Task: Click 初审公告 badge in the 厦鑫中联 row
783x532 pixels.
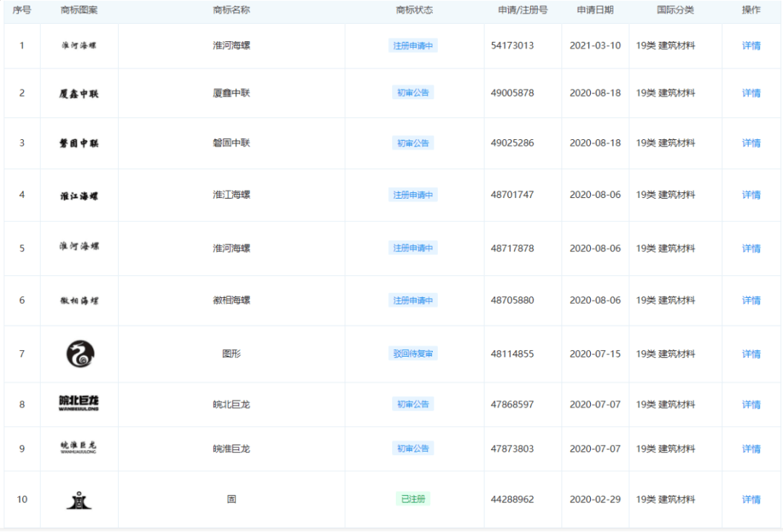Action: pos(413,93)
